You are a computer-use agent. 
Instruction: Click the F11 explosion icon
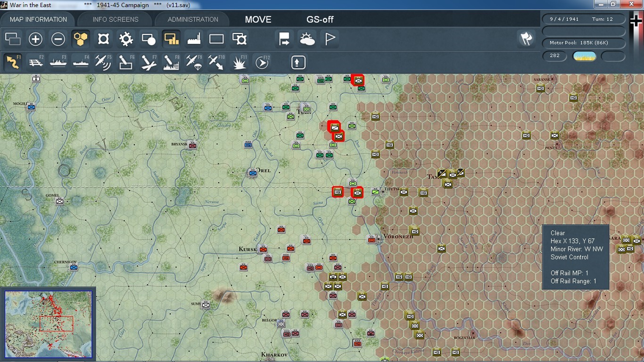(239, 62)
